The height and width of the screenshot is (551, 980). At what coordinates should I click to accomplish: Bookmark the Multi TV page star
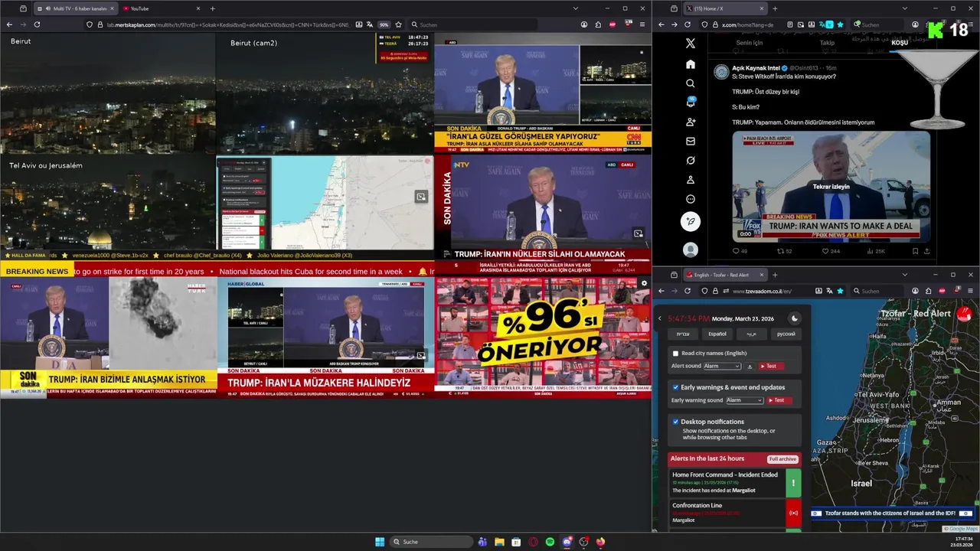[x=398, y=24]
